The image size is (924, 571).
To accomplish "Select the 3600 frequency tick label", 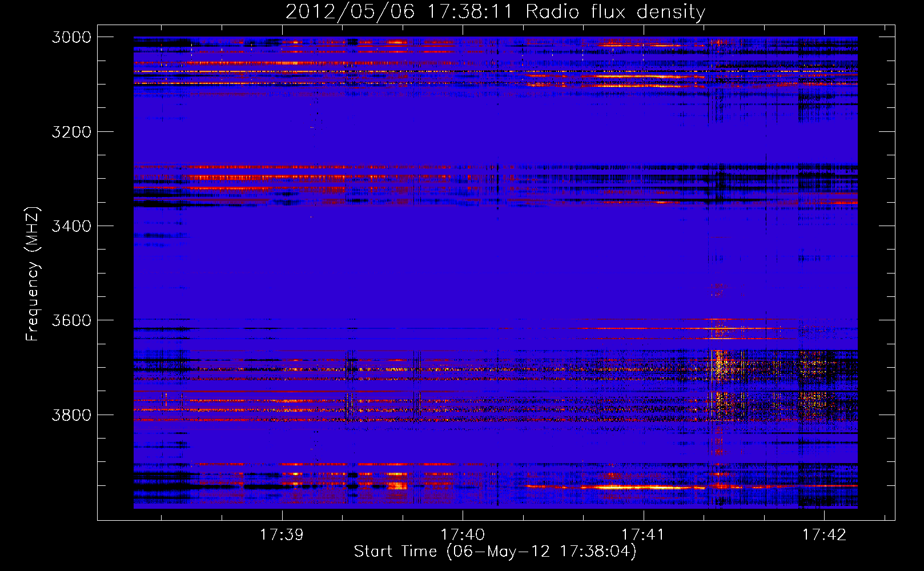I will click(71, 320).
